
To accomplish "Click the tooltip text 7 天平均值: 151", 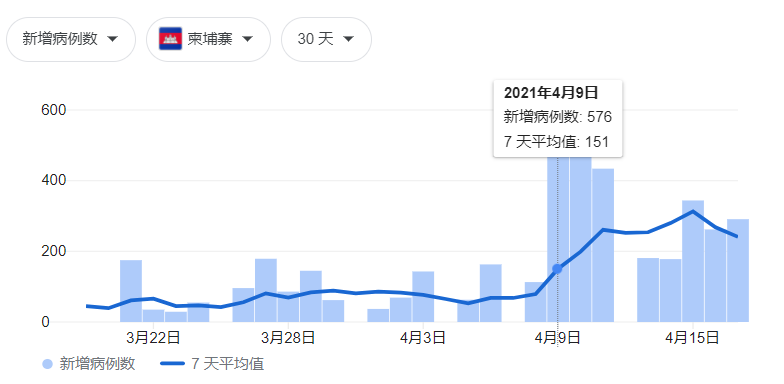I will click(x=556, y=142).
